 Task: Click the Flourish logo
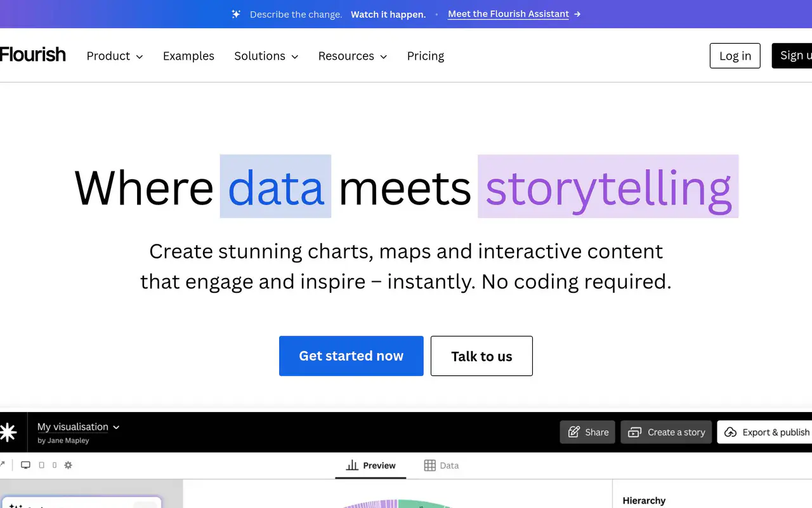32,55
